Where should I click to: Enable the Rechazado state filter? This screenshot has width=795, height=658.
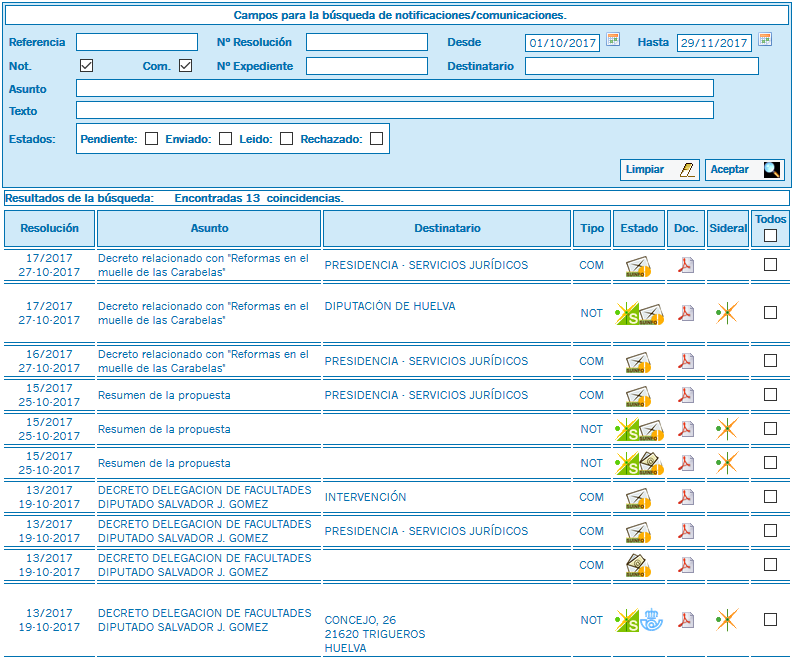click(x=376, y=138)
